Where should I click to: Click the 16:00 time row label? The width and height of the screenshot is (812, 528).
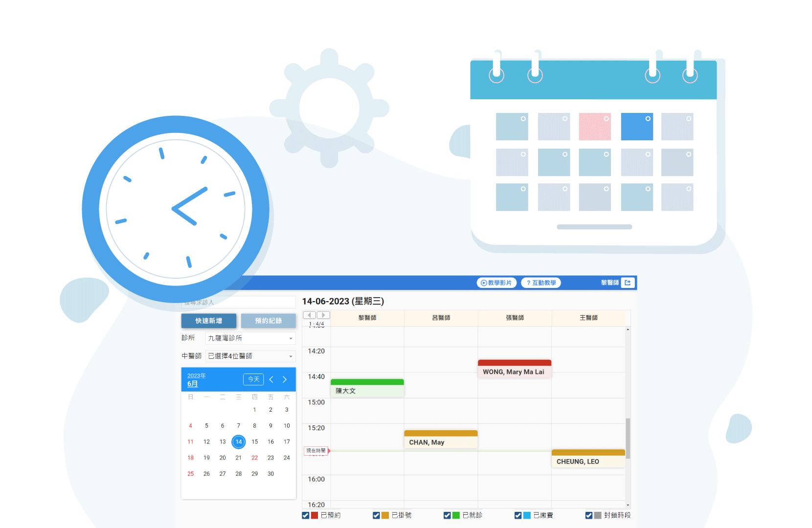point(316,479)
